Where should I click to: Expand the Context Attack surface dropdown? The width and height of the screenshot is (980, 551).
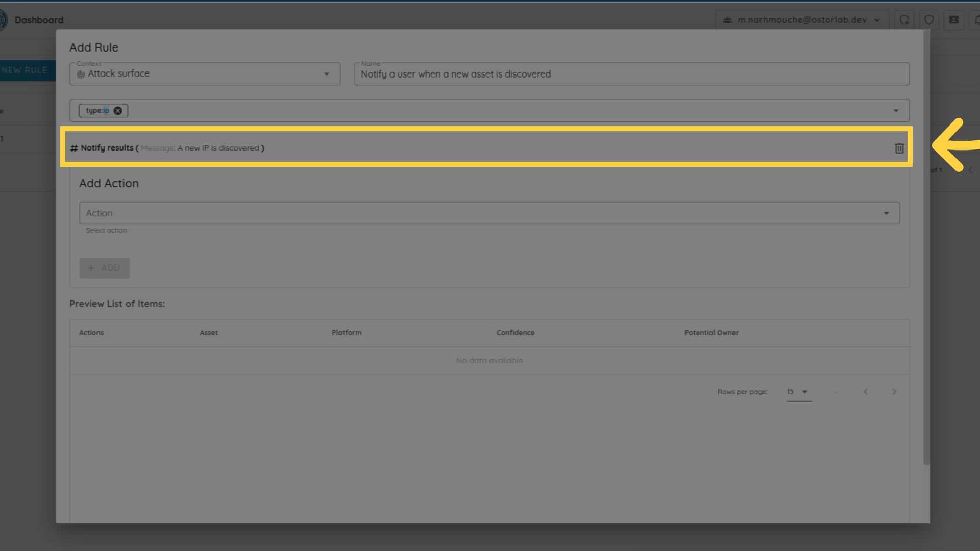coord(327,74)
